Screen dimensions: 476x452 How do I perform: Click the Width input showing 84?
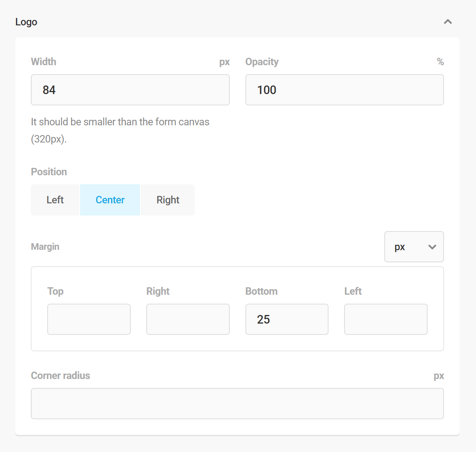click(130, 90)
